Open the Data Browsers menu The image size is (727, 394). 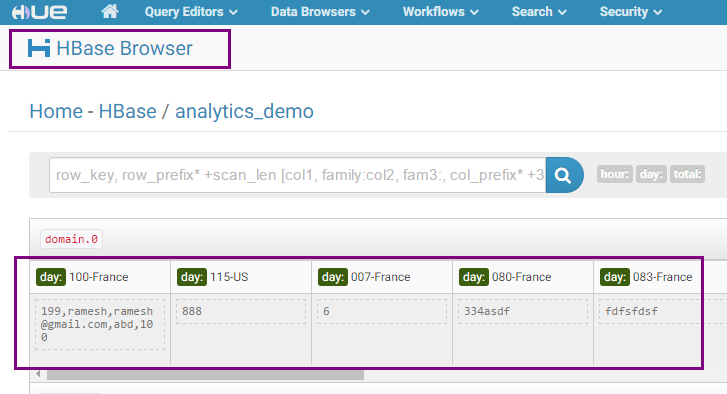pyautogui.click(x=320, y=12)
